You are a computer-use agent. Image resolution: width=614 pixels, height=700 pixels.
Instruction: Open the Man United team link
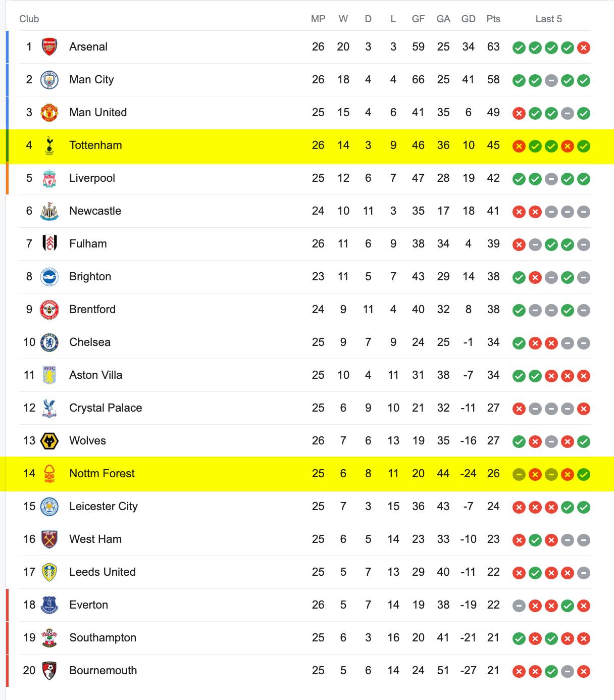(x=98, y=113)
